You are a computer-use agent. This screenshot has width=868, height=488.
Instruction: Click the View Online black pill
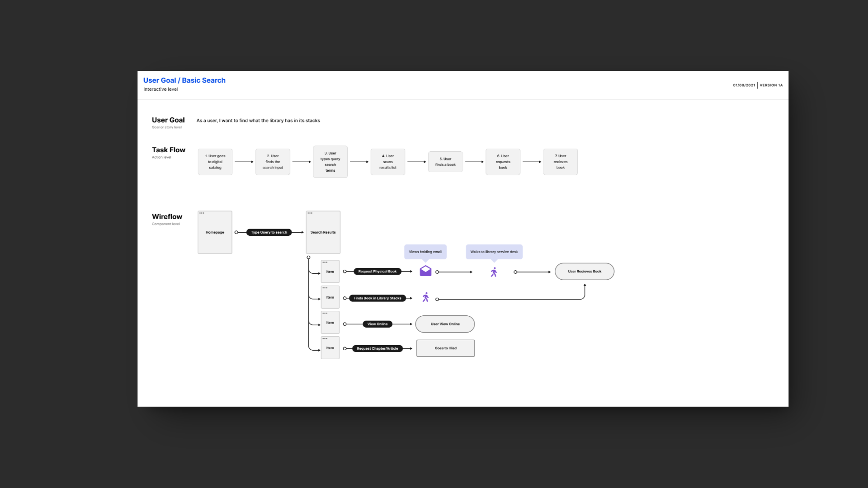(377, 324)
